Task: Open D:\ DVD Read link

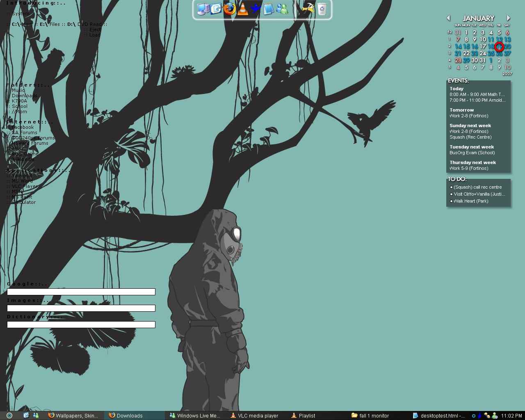Action: pos(84,24)
